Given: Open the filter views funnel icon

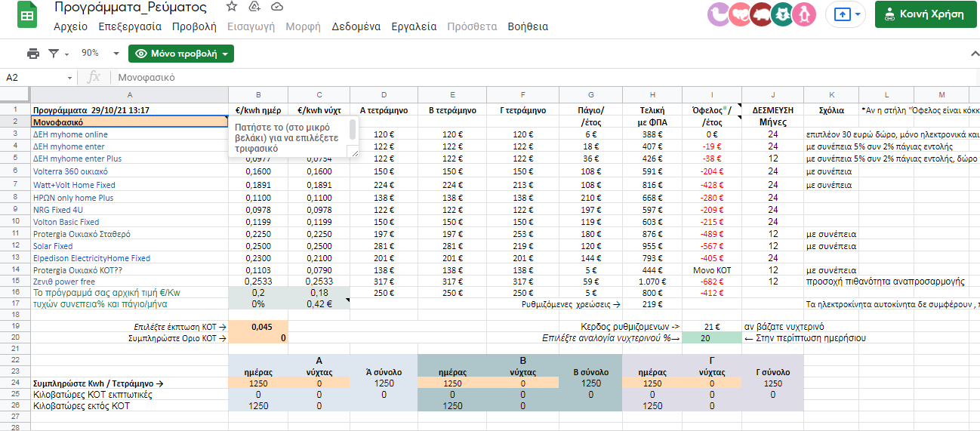Looking at the screenshot, I should [54, 54].
